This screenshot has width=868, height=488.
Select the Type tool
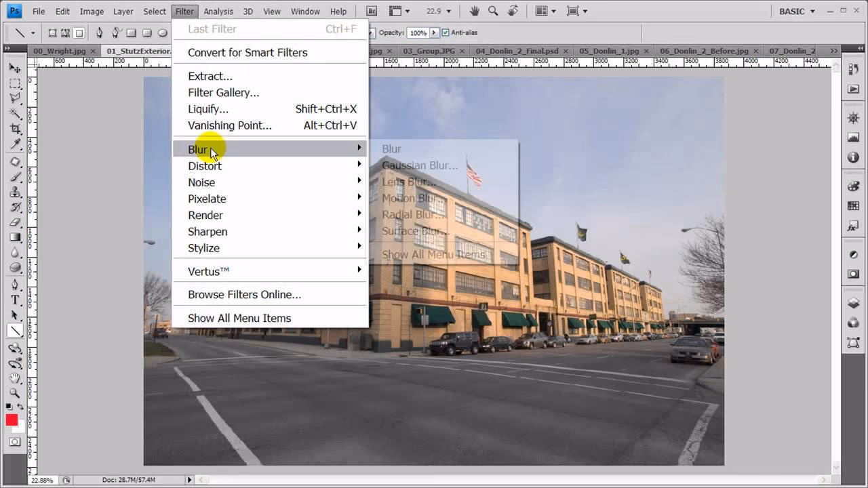[x=15, y=300]
